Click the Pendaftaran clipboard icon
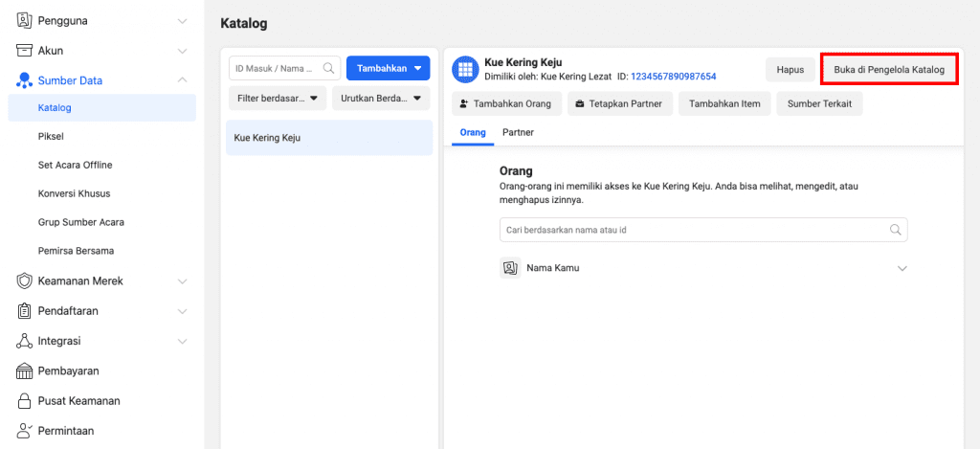The width and height of the screenshot is (980, 449). (25, 311)
